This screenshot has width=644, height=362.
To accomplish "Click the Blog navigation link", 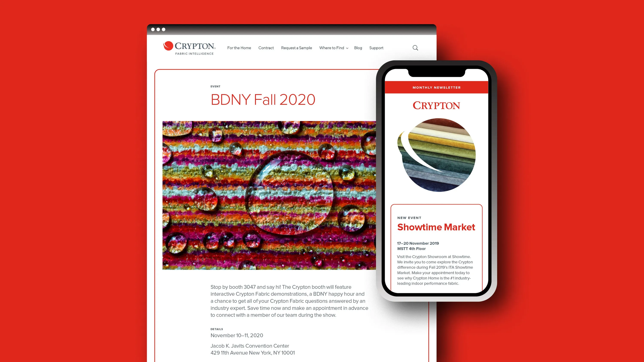I will pyautogui.click(x=358, y=47).
